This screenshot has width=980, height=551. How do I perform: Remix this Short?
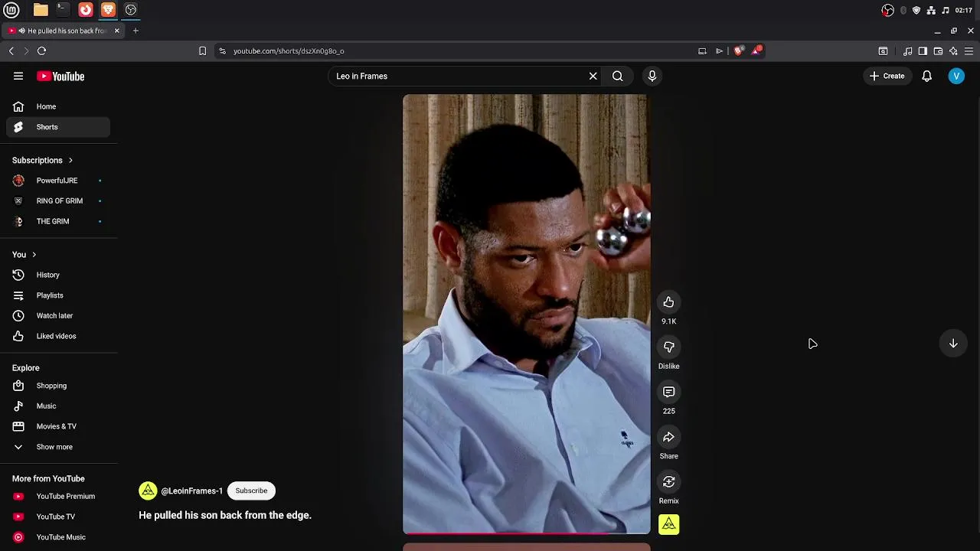(668, 482)
